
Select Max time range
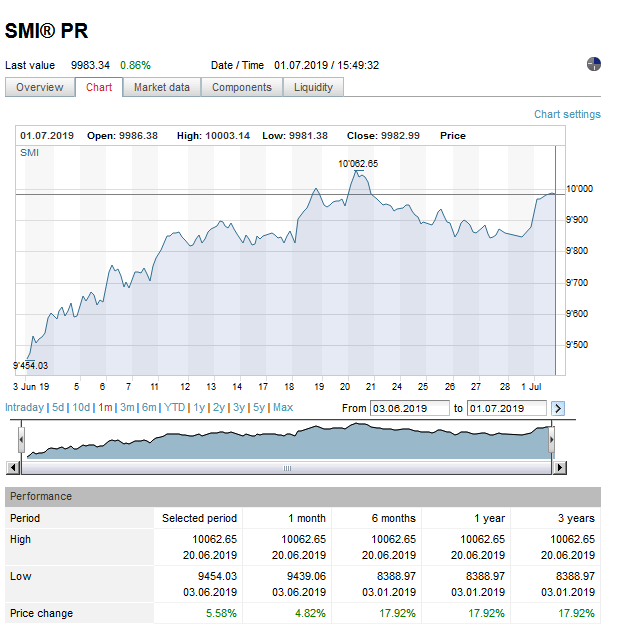(x=283, y=407)
